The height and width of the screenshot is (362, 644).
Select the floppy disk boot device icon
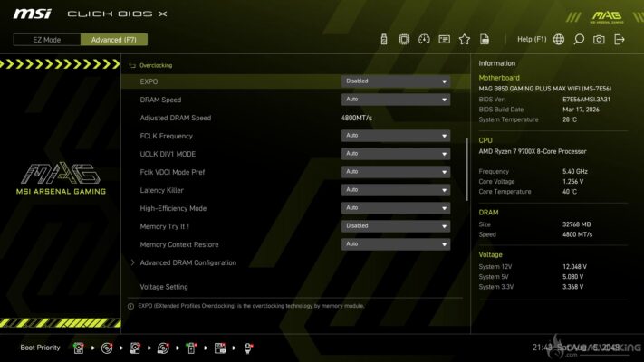pyautogui.click(x=220, y=348)
